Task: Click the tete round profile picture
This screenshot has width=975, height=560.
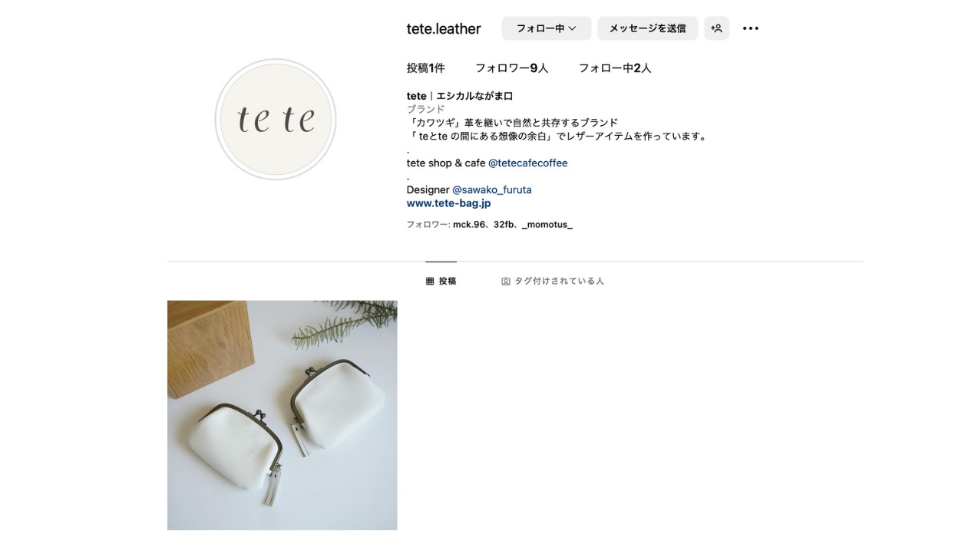Action: coord(276,120)
